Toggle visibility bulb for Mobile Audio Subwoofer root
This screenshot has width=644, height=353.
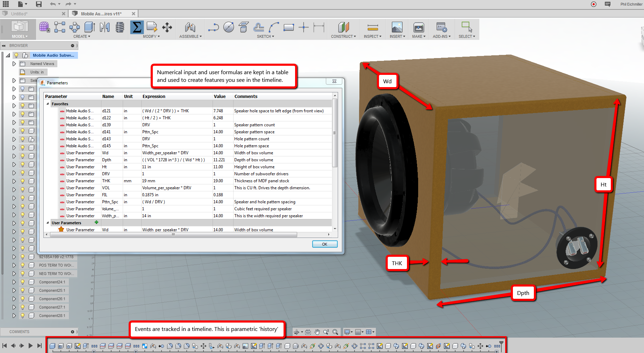pos(16,55)
